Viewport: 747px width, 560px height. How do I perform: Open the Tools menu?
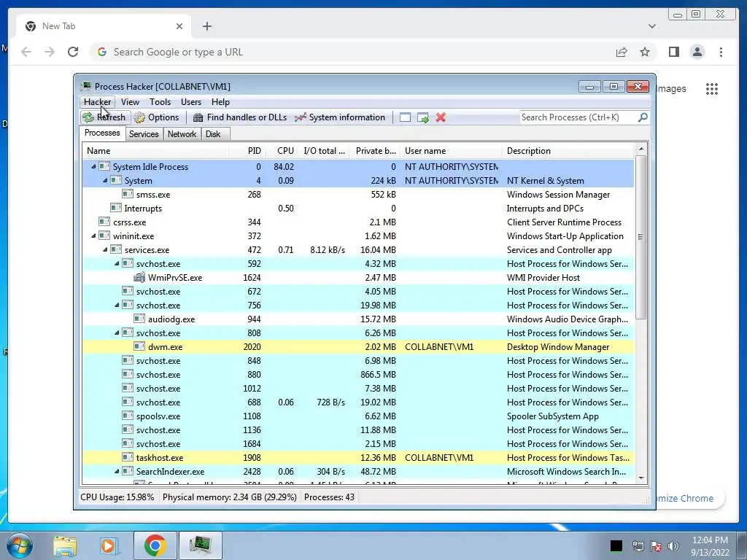pos(160,101)
